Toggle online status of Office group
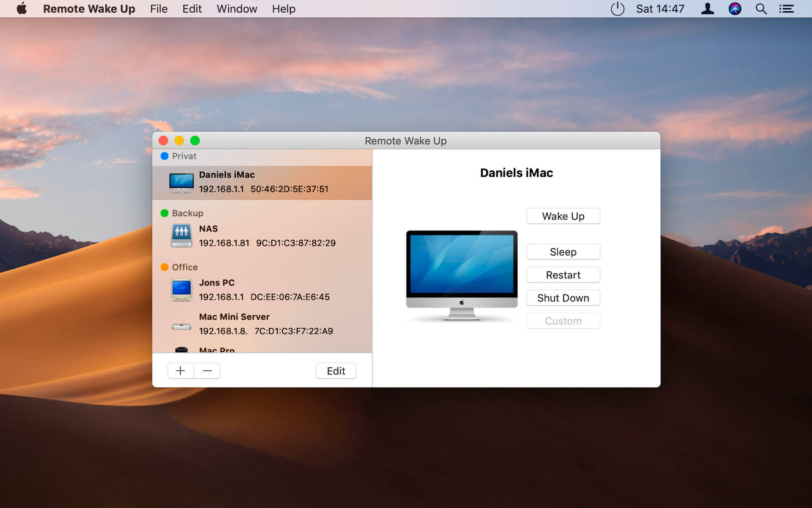 click(164, 266)
